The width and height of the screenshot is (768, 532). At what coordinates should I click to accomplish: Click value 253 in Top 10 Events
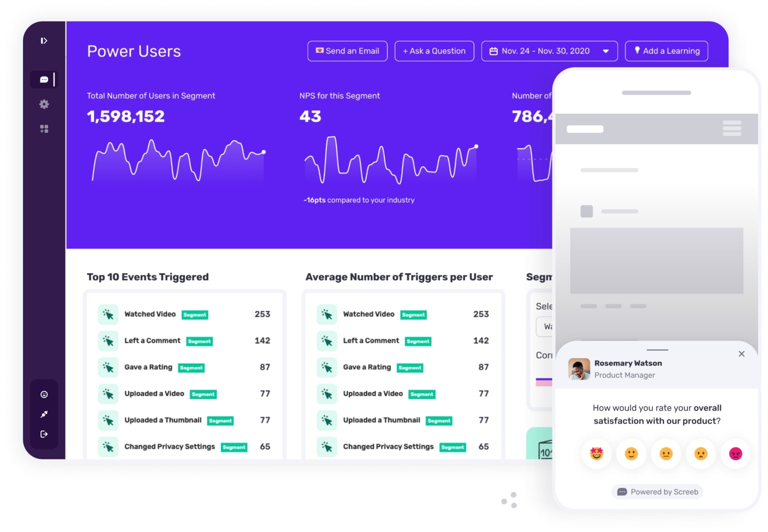click(262, 314)
